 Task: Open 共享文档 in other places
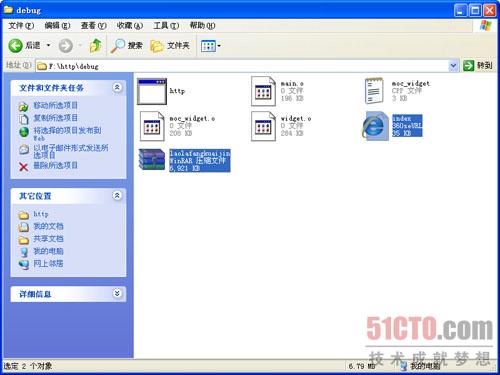pos(48,239)
